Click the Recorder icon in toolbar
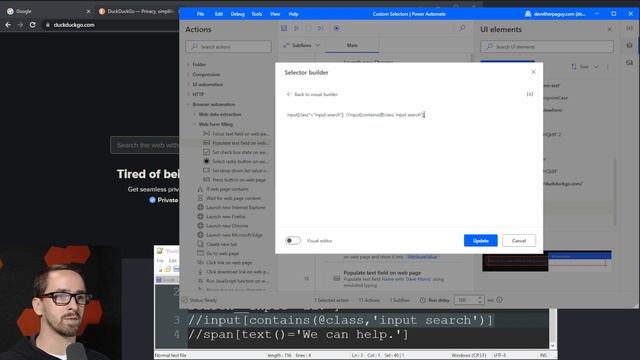Image resolution: width=640 pixels, height=360 pixels. click(x=336, y=28)
